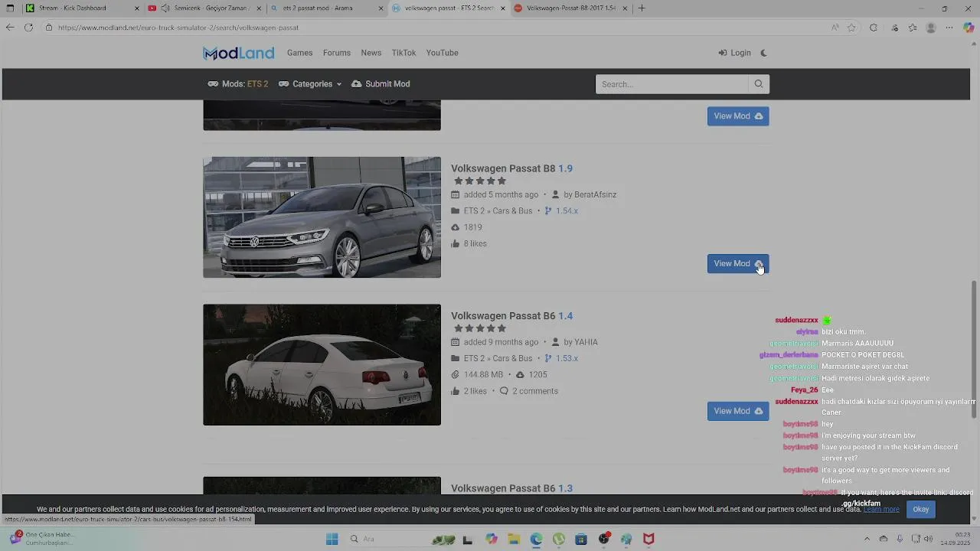Switch to Stream - Kick Dashboard tab
The height and width of the screenshot is (551, 980).
point(83,8)
